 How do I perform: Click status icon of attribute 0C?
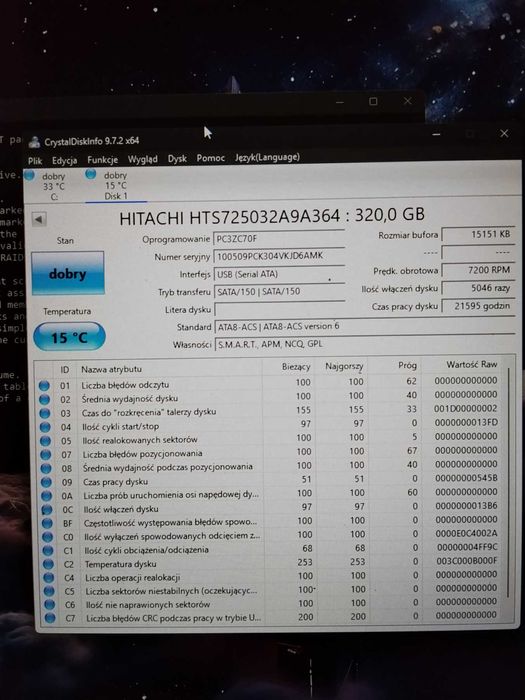(x=47, y=509)
